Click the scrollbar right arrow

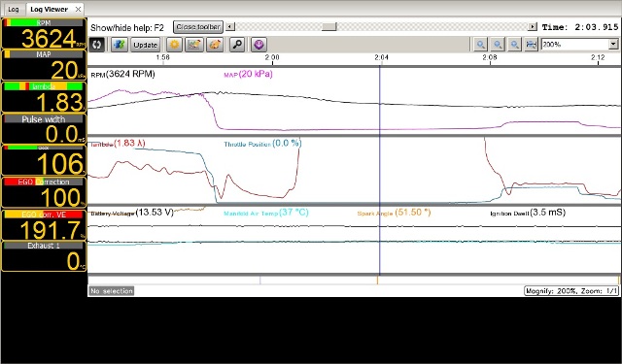point(533,26)
